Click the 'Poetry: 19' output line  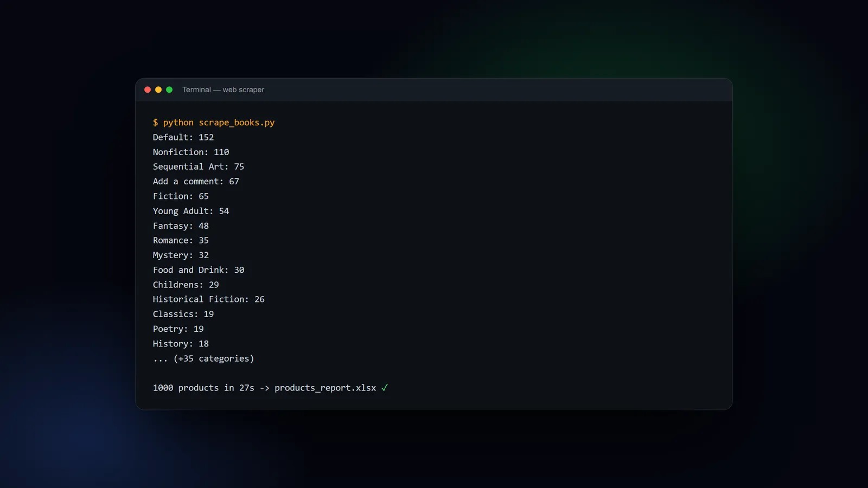178,329
